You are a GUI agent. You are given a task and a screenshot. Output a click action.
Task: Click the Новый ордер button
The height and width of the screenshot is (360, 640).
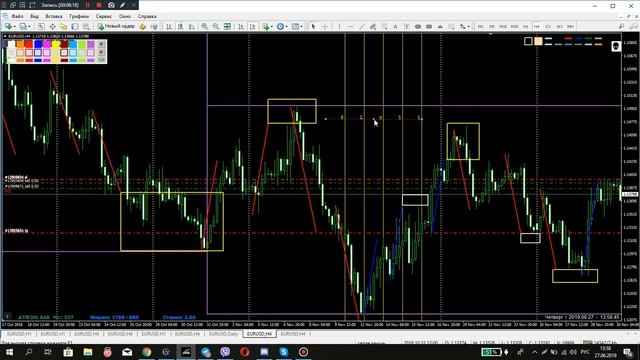click(116, 26)
